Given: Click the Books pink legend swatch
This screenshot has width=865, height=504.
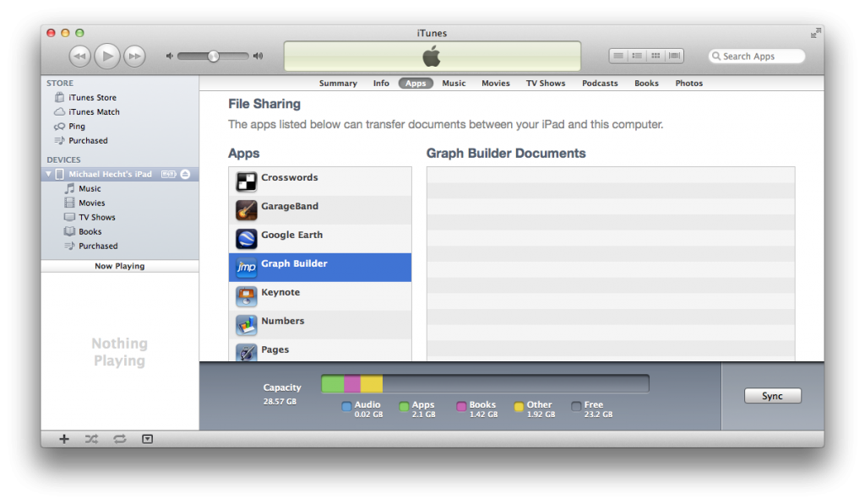Looking at the screenshot, I should tap(461, 406).
